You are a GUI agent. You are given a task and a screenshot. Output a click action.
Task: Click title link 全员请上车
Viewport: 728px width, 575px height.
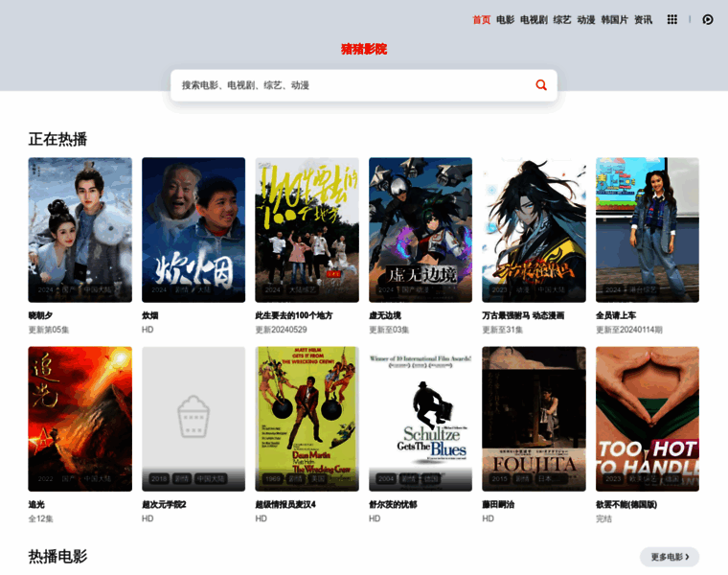[616, 315]
